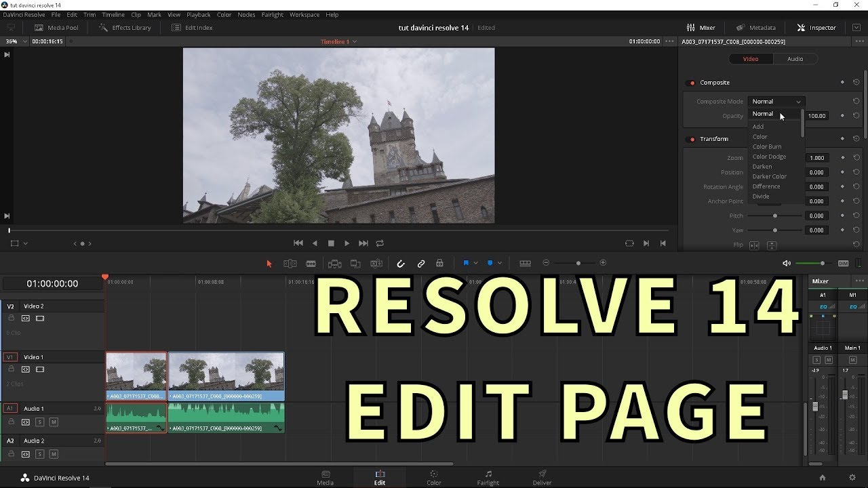This screenshot has width=868, height=488.
Task: Open the Effects Library panel
Action: (125, 28)
